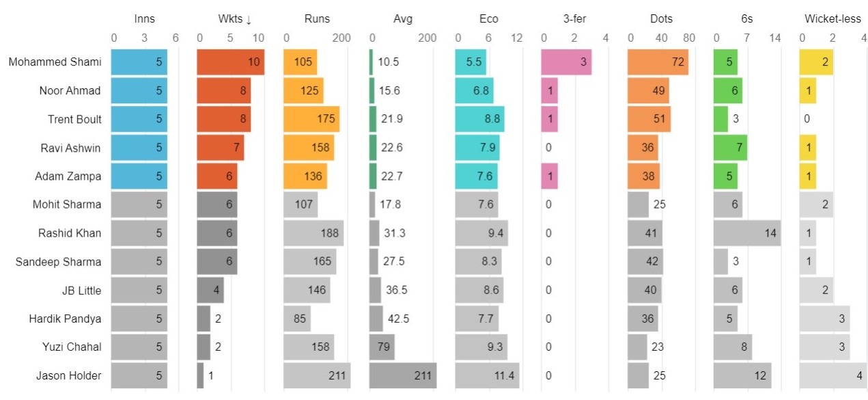This screenshot has height=400, width=868.
Task: Click Yuzi Chahal's Wicket-less bar showing 3
Action: click(824, 347)
